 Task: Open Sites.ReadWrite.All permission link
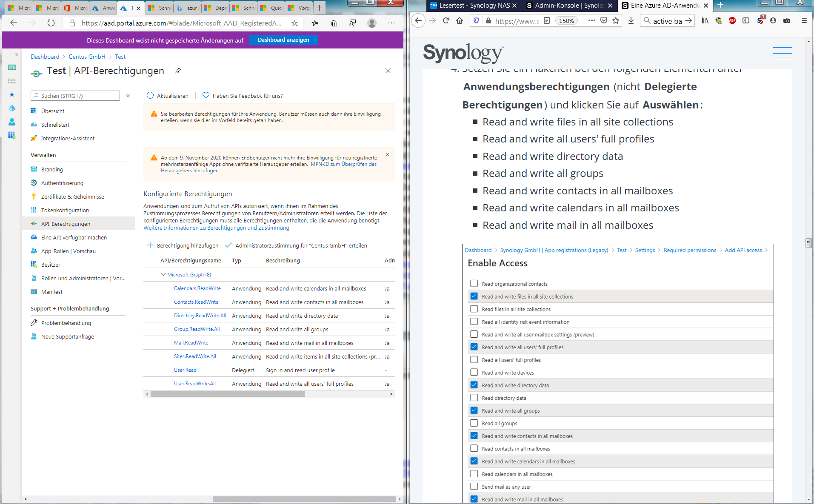pos(195,356)
